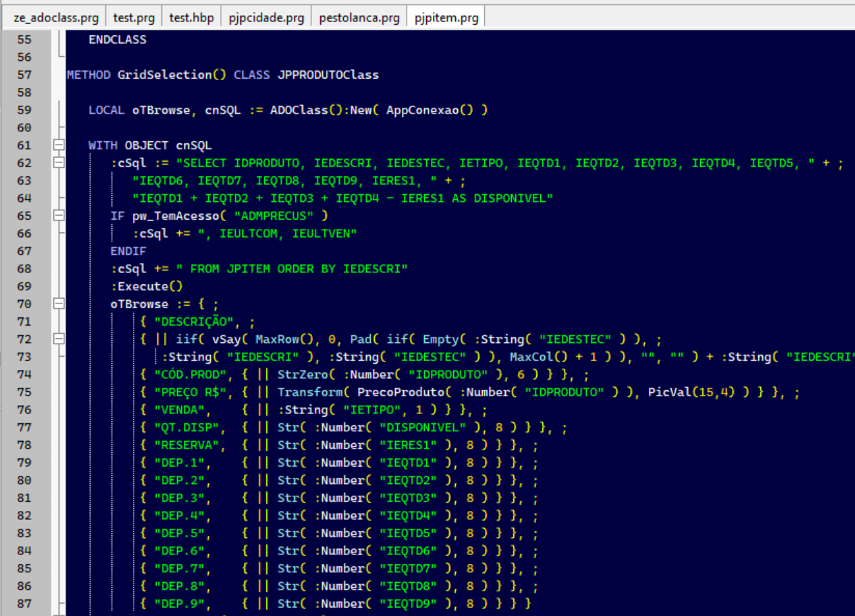Click the "DESCRIÇÃO" column title string
855x616 pixels.
(196, 321)
